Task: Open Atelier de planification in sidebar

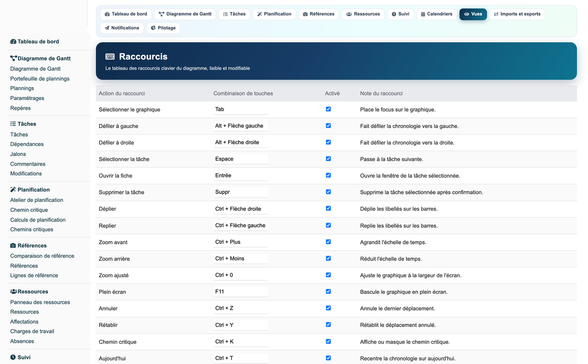Action: [x=37, y=200]
